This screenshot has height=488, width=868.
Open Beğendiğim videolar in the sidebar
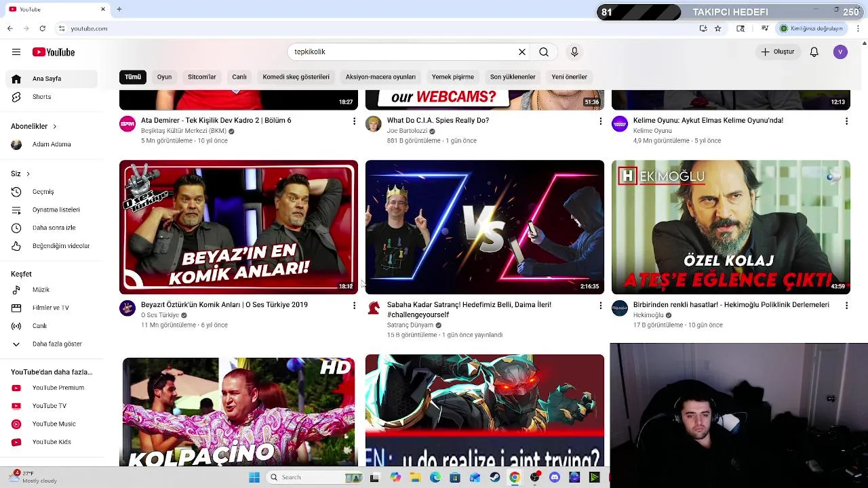pyautogui.click(x=53, y=246)
